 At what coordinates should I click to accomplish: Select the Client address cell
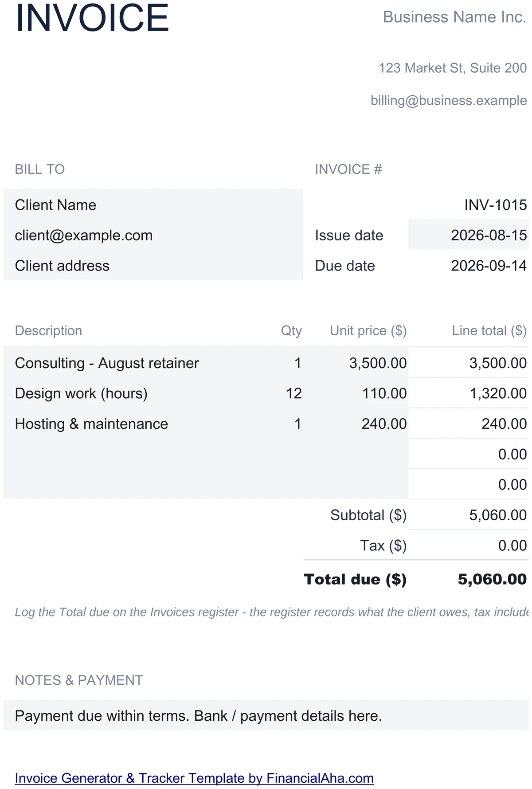pyautogui.click(x=153, y=265)
